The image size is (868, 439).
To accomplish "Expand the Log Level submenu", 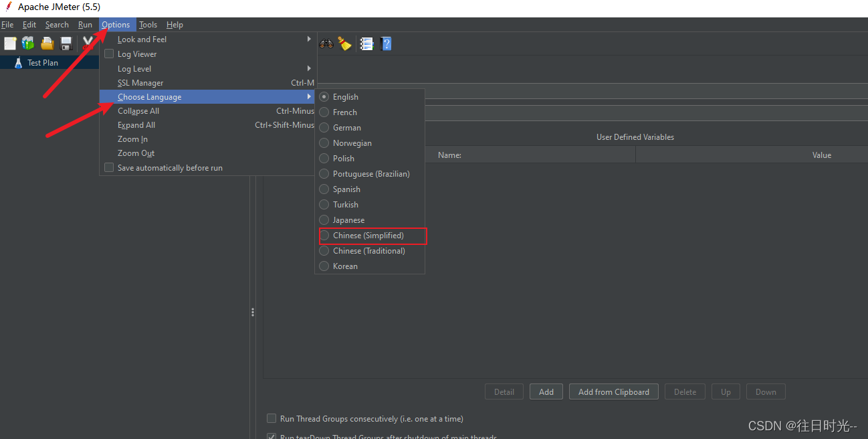I will pos(207,68).
